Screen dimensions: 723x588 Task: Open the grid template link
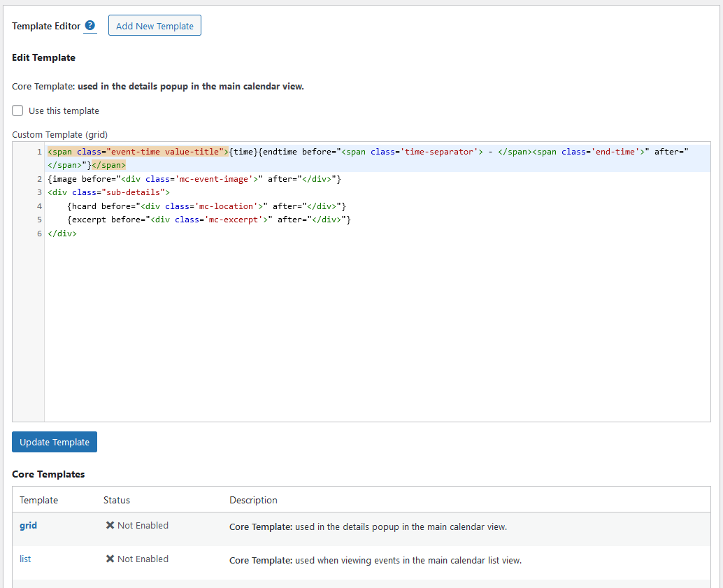(28, 525)
